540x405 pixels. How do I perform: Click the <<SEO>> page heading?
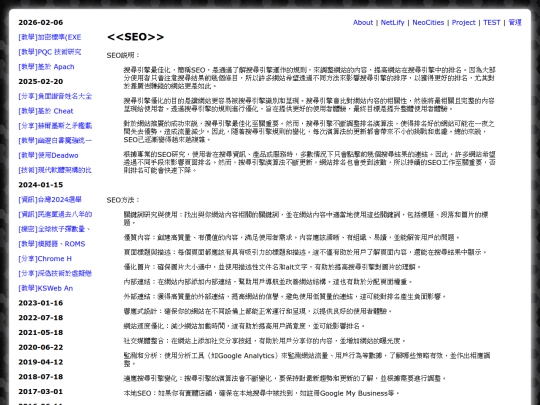coord(135,37)
